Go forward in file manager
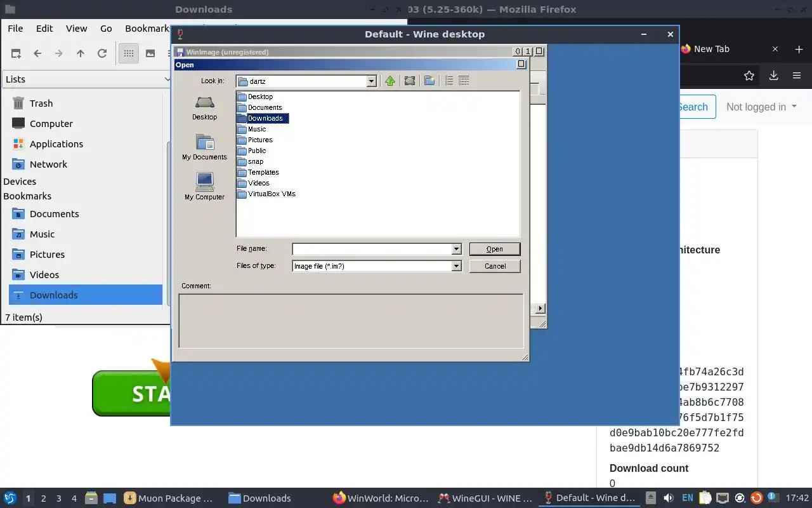This screenshot has width=812, height=508. pos(59,53)
